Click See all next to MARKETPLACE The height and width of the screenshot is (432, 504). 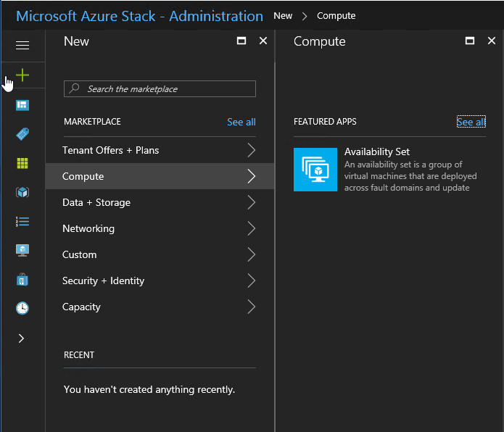241,122
